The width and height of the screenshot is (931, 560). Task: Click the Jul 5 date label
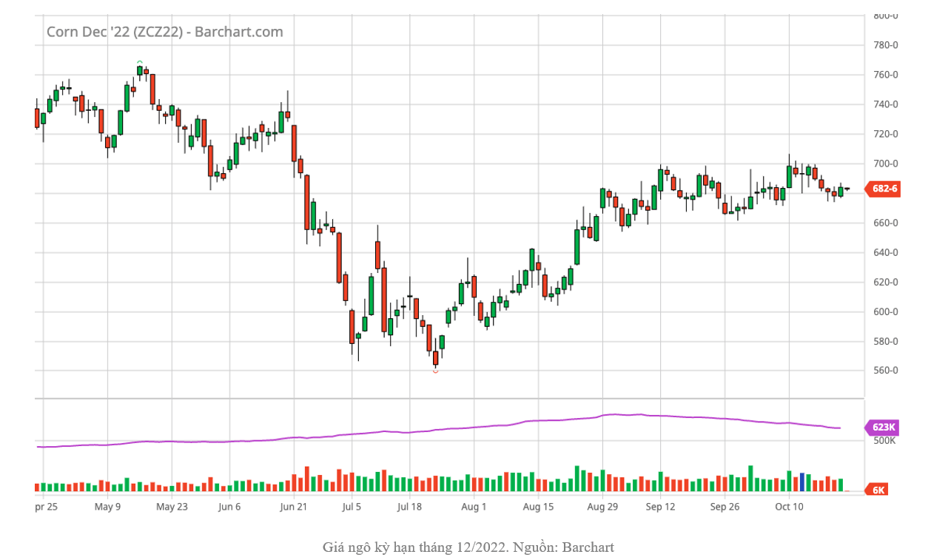coord(352,507)
